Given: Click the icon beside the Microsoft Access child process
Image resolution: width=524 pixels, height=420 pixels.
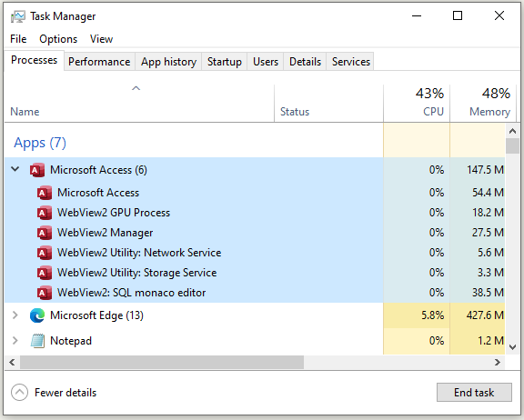Looking at the screenshot, I should point(44,193).
